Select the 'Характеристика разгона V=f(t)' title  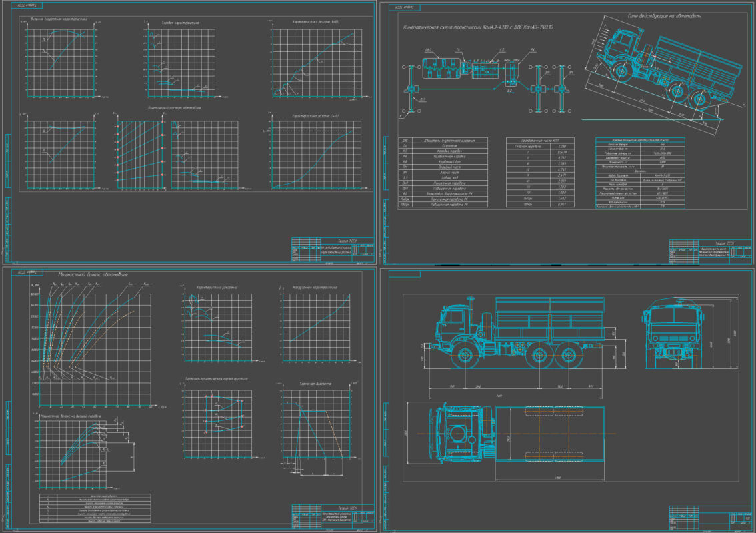(x=316, y=22)
